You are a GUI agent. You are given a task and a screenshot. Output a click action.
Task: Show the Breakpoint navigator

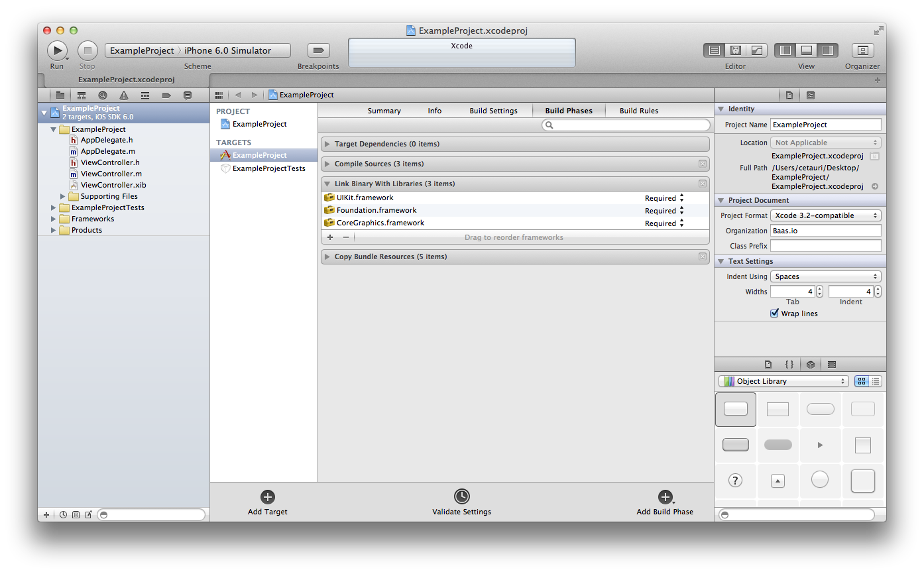click(x=166, y=95)
